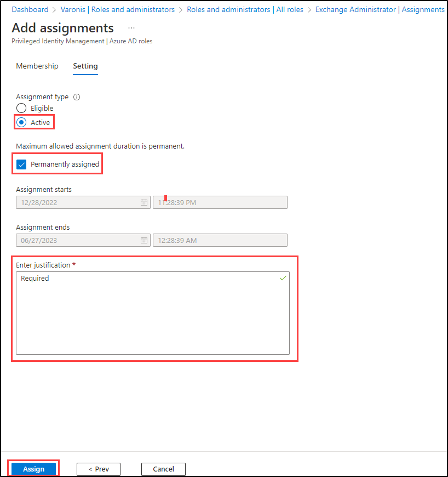Click the assignment end time field
The height and width of the screenshot is (477, 448).
219,240
